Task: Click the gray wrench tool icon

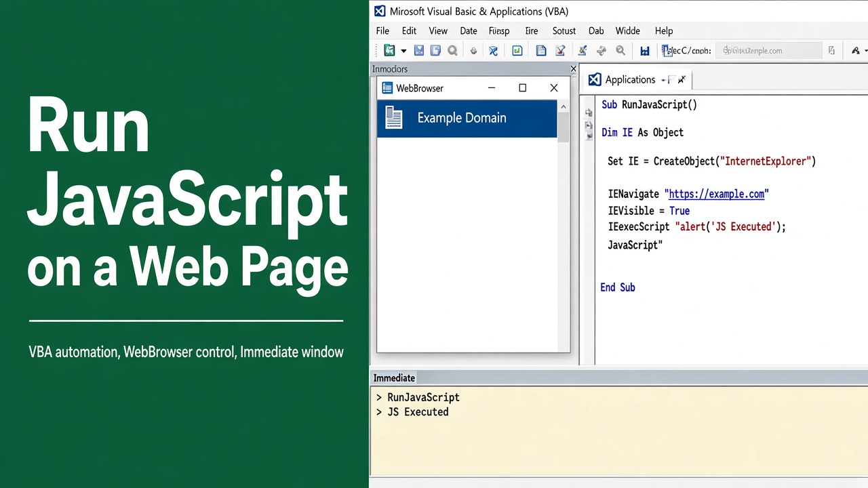Action: pyautogui.click(x=601, y=50)
